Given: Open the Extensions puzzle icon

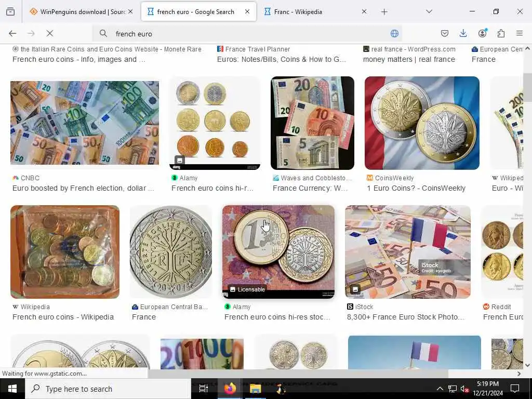Looking at the screenshot, I should (x=501, y=33).
